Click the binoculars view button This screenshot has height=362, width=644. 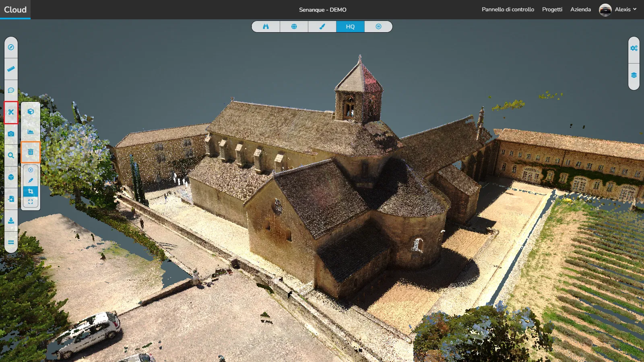[x=266, y=27]
